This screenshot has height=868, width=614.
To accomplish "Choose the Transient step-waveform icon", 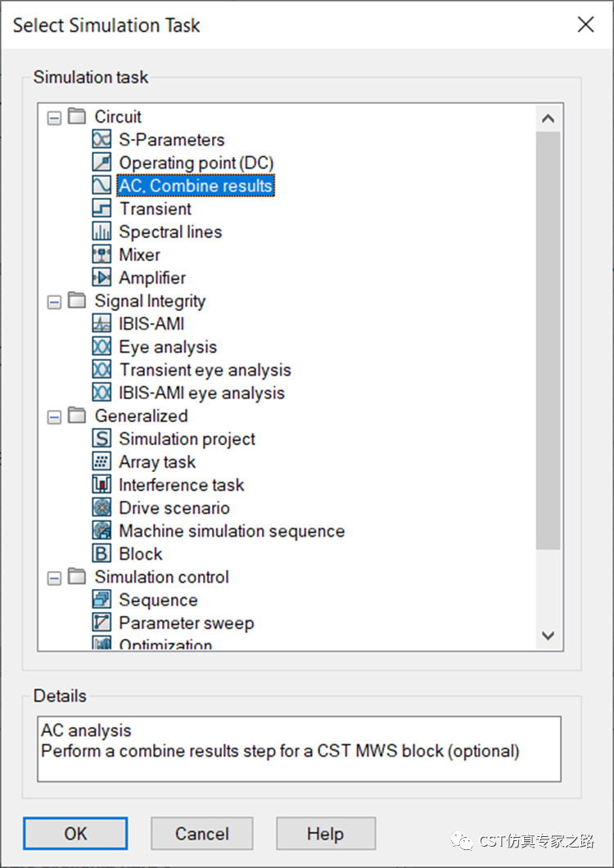I will pyautogui.click(x=102, y=208).
